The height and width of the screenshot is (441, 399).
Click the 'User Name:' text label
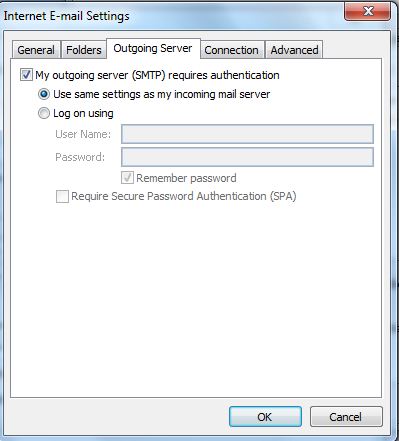tap(83, 134)
